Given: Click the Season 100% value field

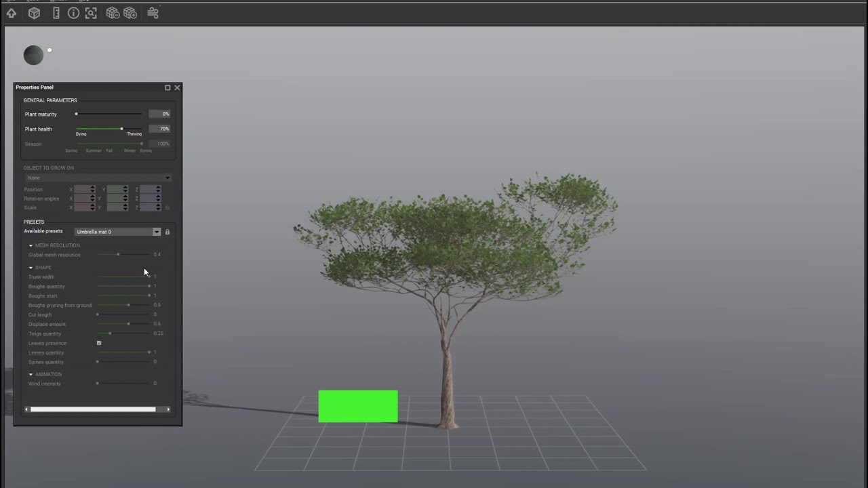Looking at the screenshot, I should coord(159,144).
